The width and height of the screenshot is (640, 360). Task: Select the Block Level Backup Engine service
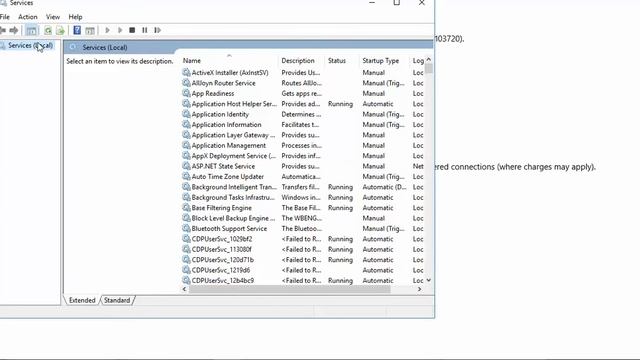coord(233,218)
